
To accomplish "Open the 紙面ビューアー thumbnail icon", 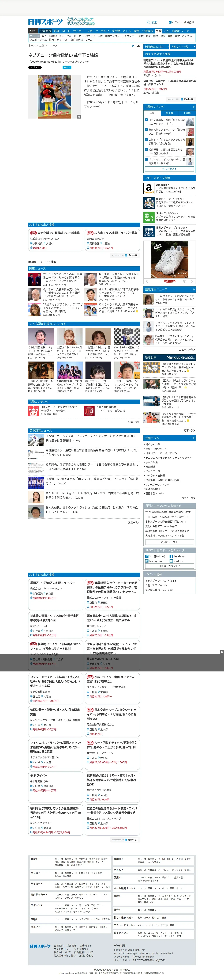I will coord(149,203).
